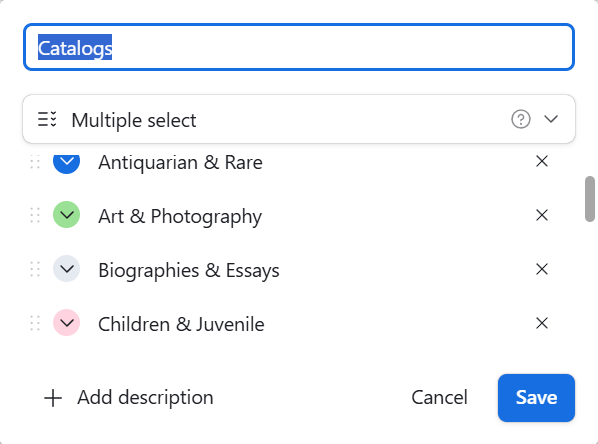Viewport: 598px width, 444px height.
Task: Expand the field type dropdown chevron
Action: coord(551,119)
